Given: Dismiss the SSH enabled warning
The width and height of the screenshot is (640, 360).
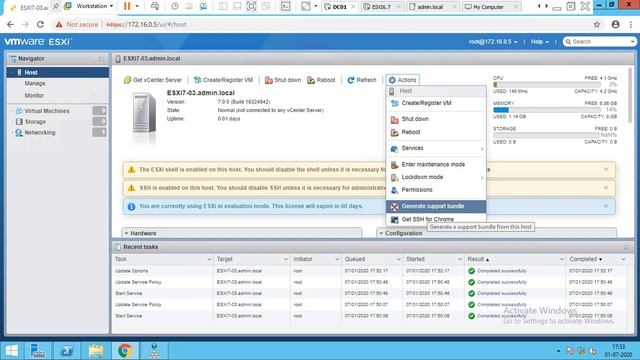Looking at the screenshot, I should 606,188.
